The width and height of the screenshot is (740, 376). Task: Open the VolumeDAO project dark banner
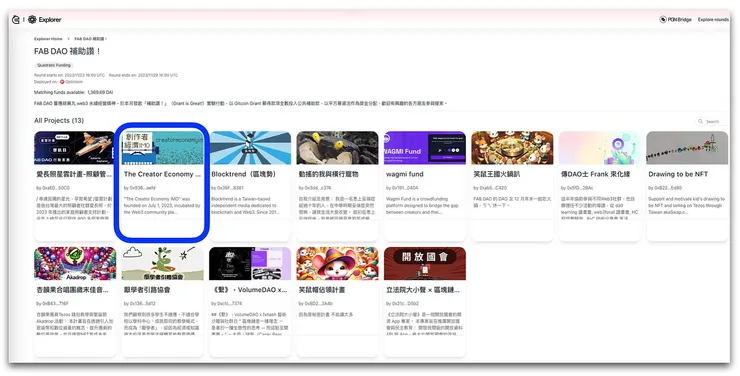tap(250, 263)
